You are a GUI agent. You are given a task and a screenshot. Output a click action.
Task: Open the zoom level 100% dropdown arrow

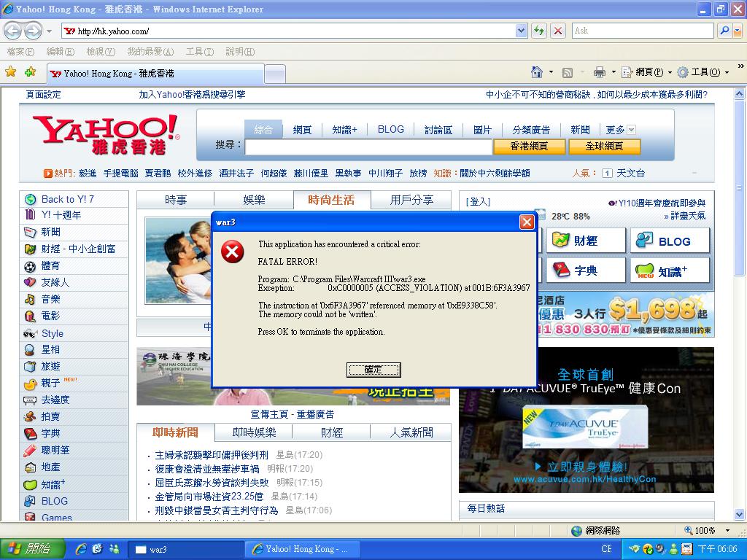tap(727, 531)
